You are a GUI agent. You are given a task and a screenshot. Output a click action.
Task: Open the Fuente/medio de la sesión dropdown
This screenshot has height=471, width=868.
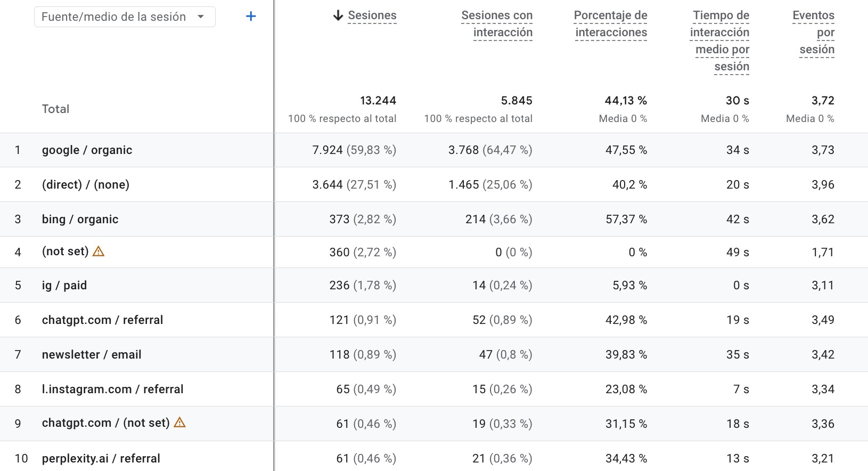125,17
